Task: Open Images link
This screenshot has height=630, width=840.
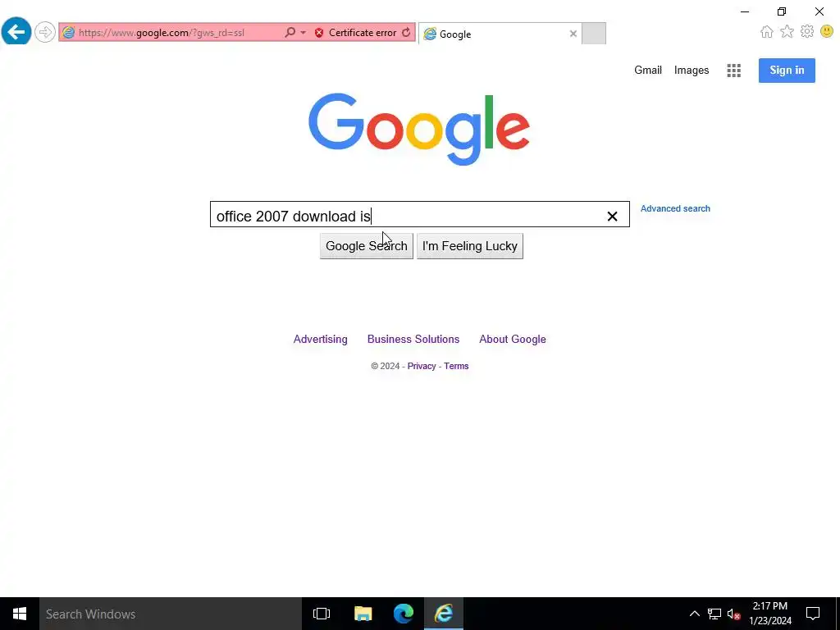Action: pos(691,71)
